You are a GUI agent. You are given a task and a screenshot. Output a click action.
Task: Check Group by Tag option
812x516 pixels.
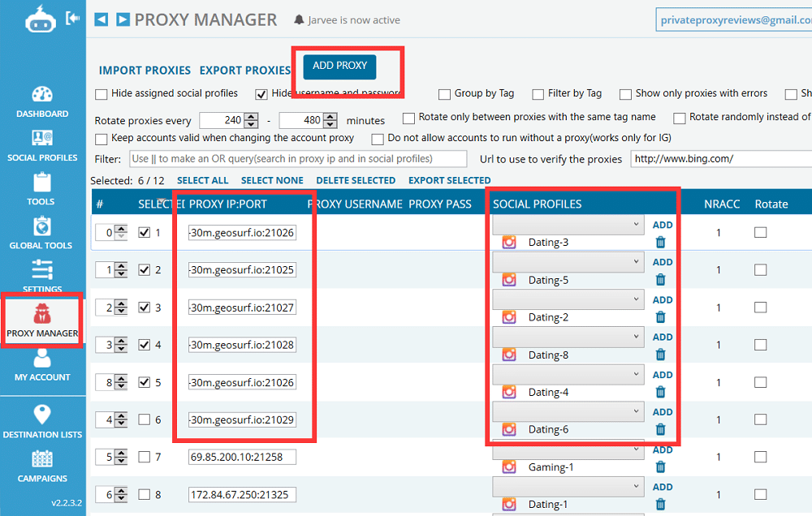pyautogui.click(x=444, y=94)
